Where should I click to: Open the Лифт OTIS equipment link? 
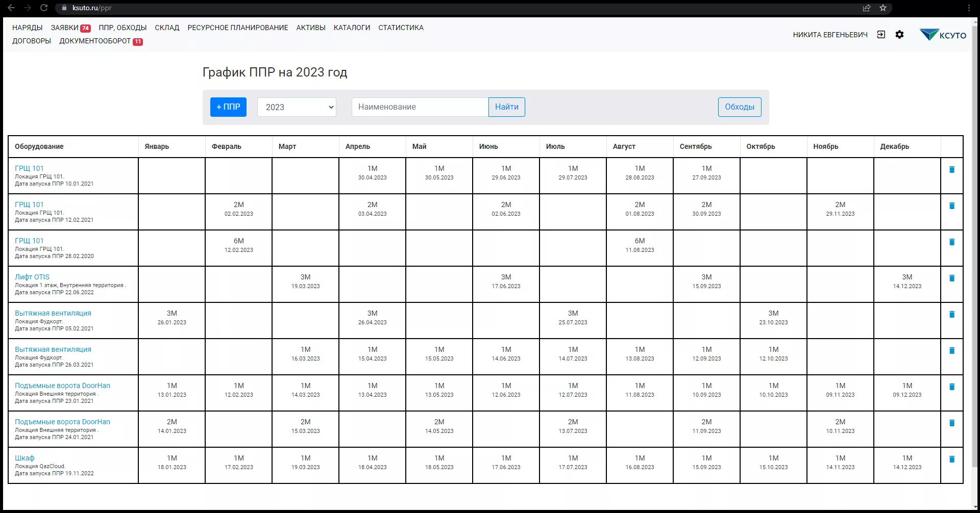click(x=32, y=277)
